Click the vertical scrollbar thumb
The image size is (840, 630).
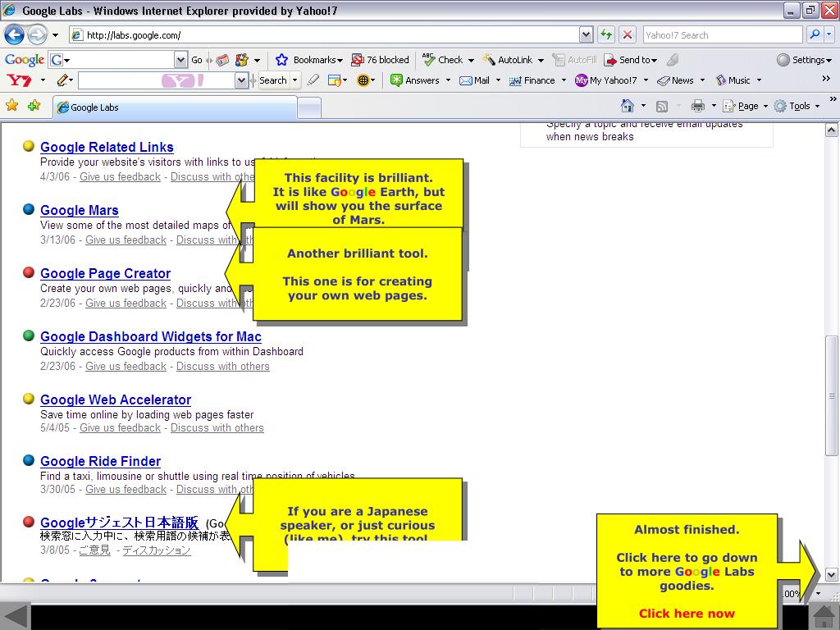coord(831,396)
